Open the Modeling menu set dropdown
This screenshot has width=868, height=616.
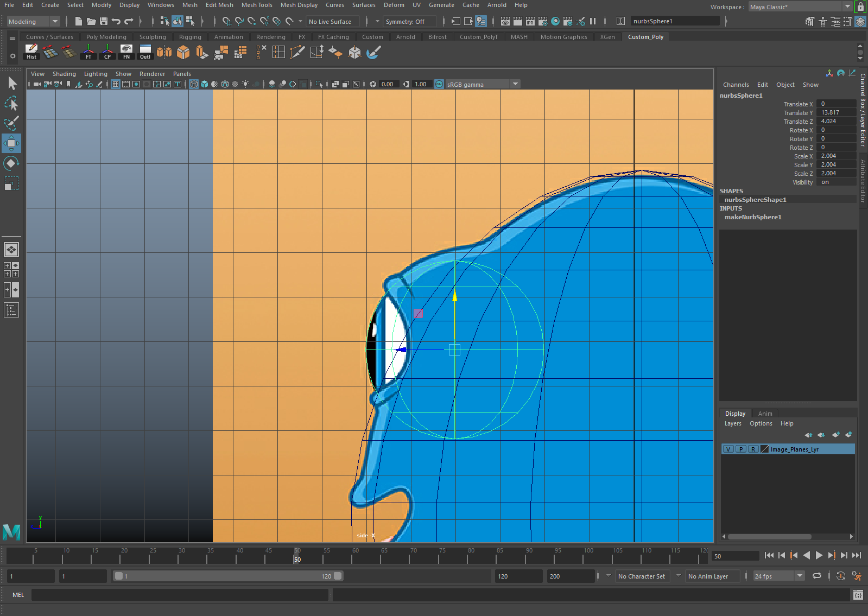(33, 22)
